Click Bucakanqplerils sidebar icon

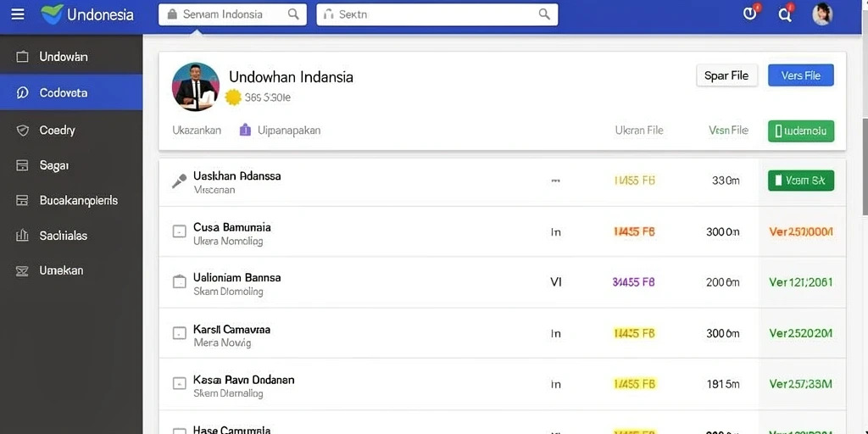point(22,200)
